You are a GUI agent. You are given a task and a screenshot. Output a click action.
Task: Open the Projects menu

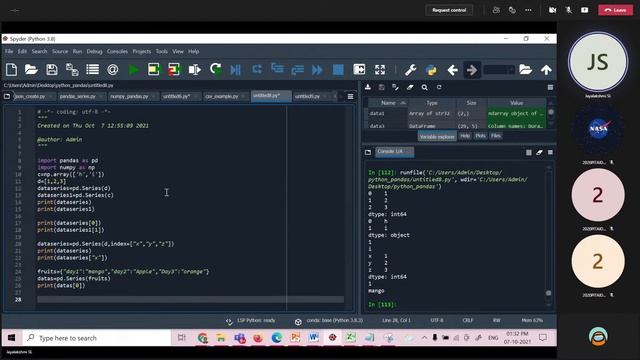click(142, 51)
